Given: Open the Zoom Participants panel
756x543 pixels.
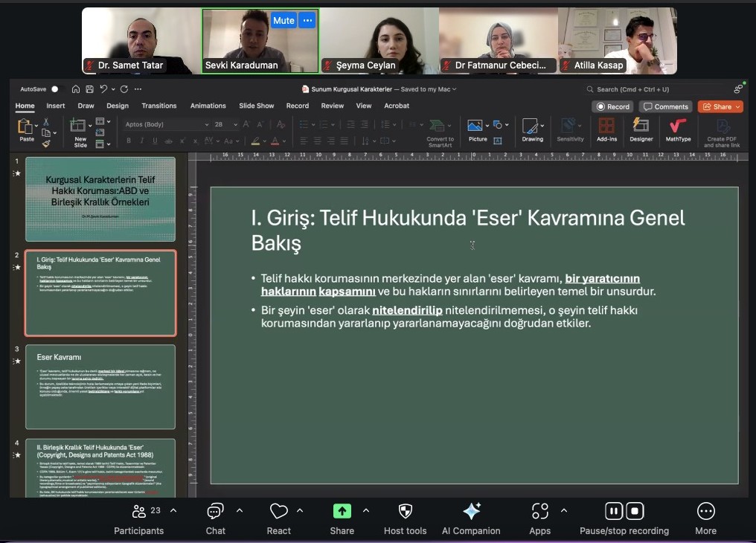Looking at the screenshot, I should [138, 512].
